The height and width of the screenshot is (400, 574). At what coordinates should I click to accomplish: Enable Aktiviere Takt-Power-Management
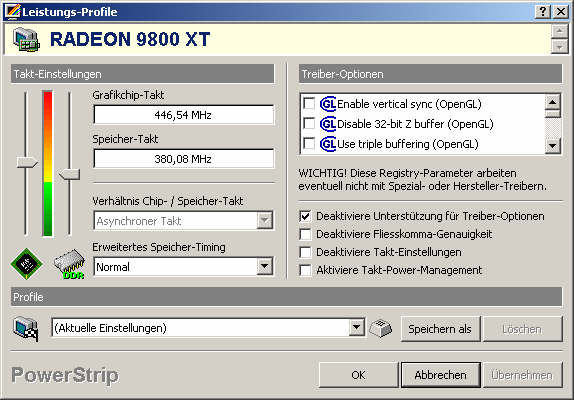coord(305,270)
